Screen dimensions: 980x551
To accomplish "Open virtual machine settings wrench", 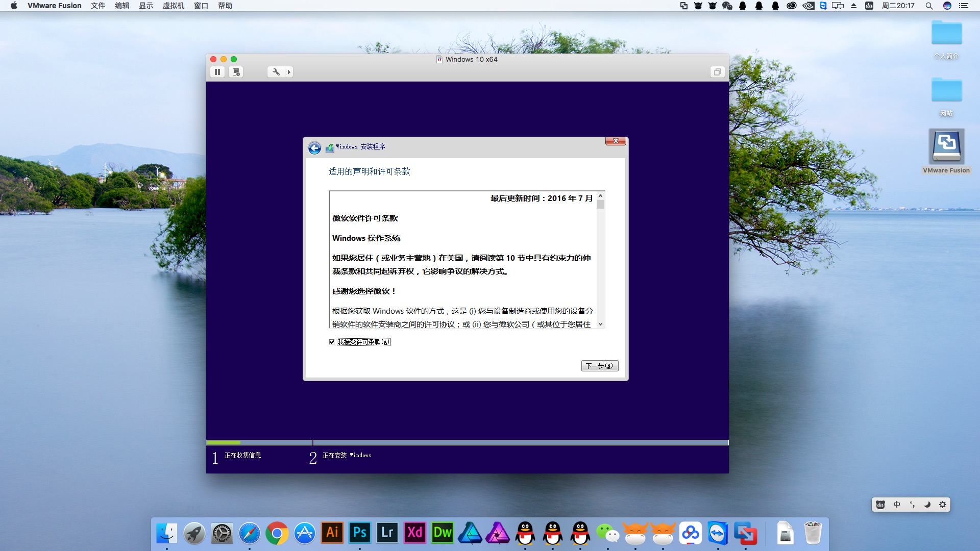I will [x=276, y=72].
